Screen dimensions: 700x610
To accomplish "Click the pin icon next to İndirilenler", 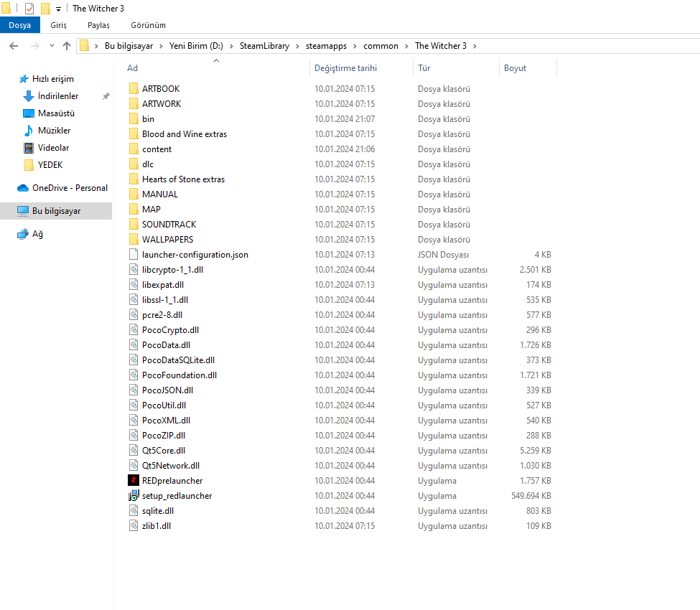I will (x=106, y=96).
